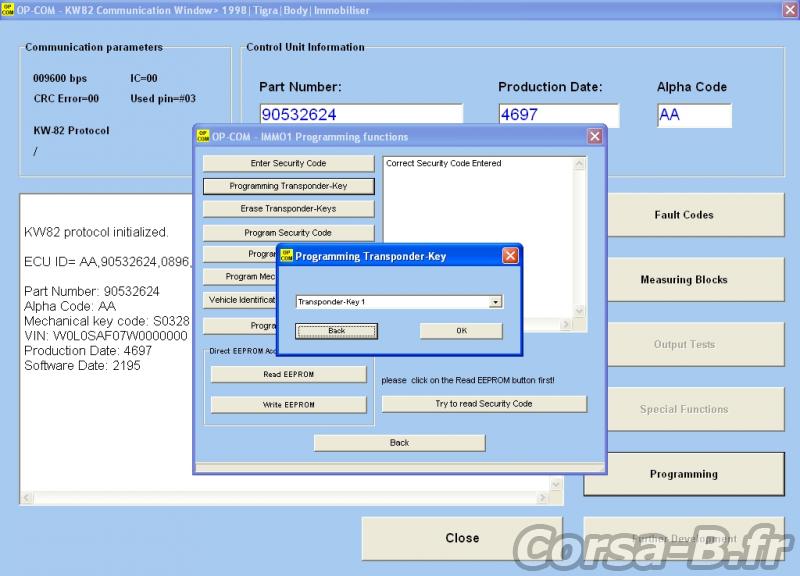Click right arrow of main log horizontal scrollbar
The height and width of the screenshot is (576, 800).
pyautogui.click(x=542, y=497)
